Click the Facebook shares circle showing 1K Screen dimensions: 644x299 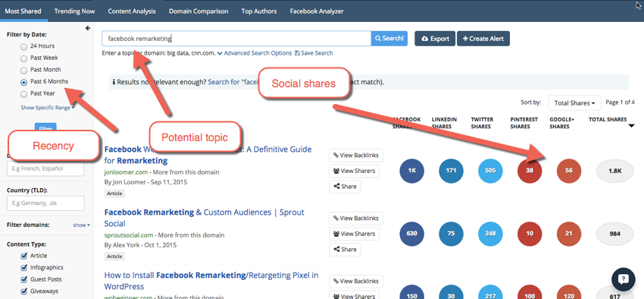pyautogui.click(x=411, y=170)
